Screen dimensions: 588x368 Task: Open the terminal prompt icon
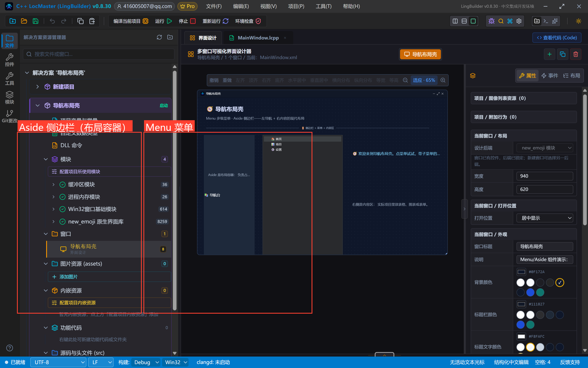[x=546, y=21]
